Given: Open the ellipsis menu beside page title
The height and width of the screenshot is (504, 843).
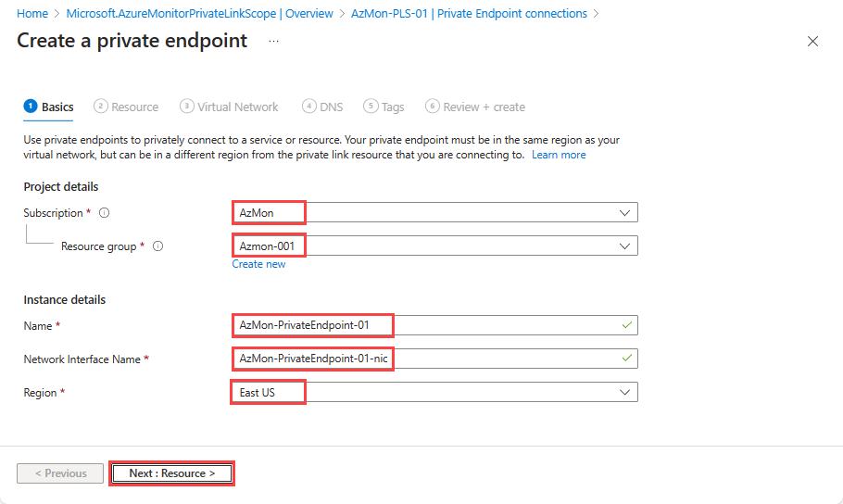Looking at the screenshot, I should tap(273, 42).
